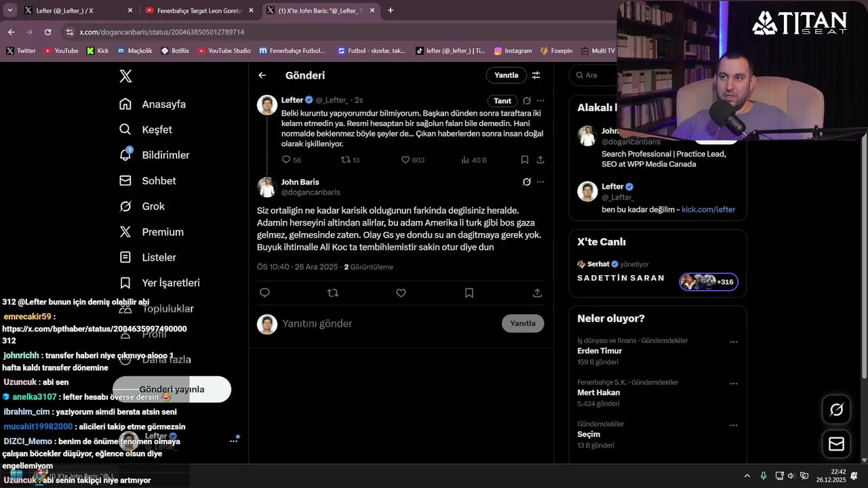
Task: Open Instagram bookmark
Action: point(513,51)
